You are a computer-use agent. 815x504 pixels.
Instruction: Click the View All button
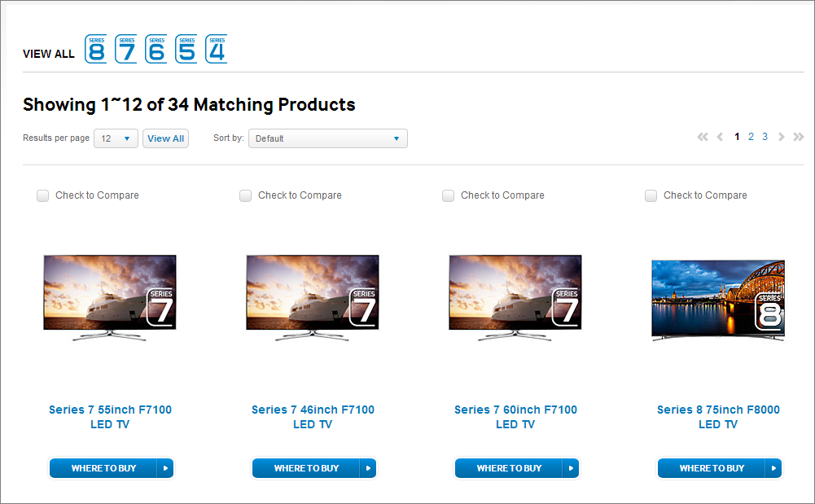click(166, 138)
